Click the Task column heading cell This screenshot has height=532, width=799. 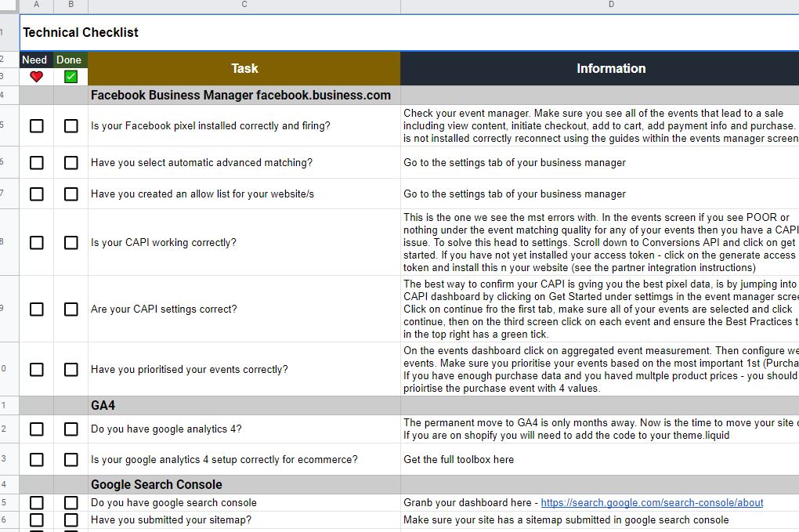click(244, 69)
